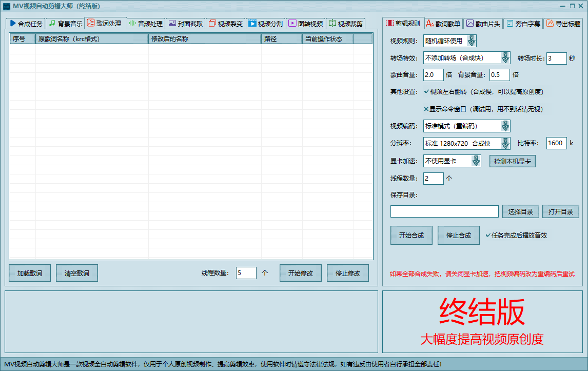Click the 导出标题 export icon
Viewport: 588px width, 371px height.
coord(550,23)
